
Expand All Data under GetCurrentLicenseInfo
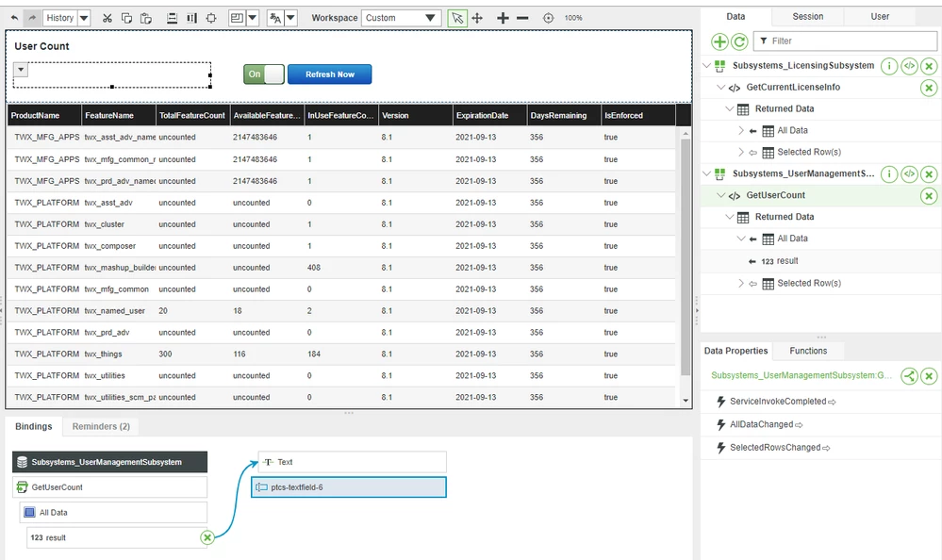point(741,130)
